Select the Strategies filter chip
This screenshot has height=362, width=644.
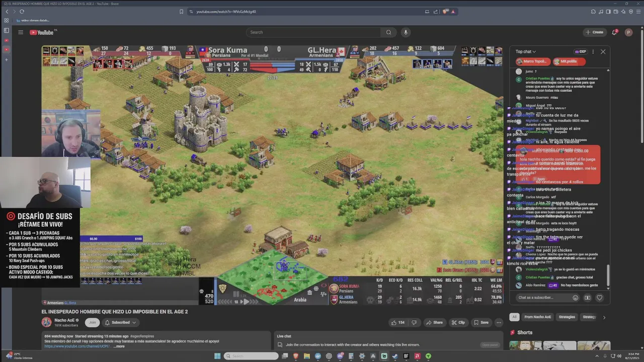point(567,317)
